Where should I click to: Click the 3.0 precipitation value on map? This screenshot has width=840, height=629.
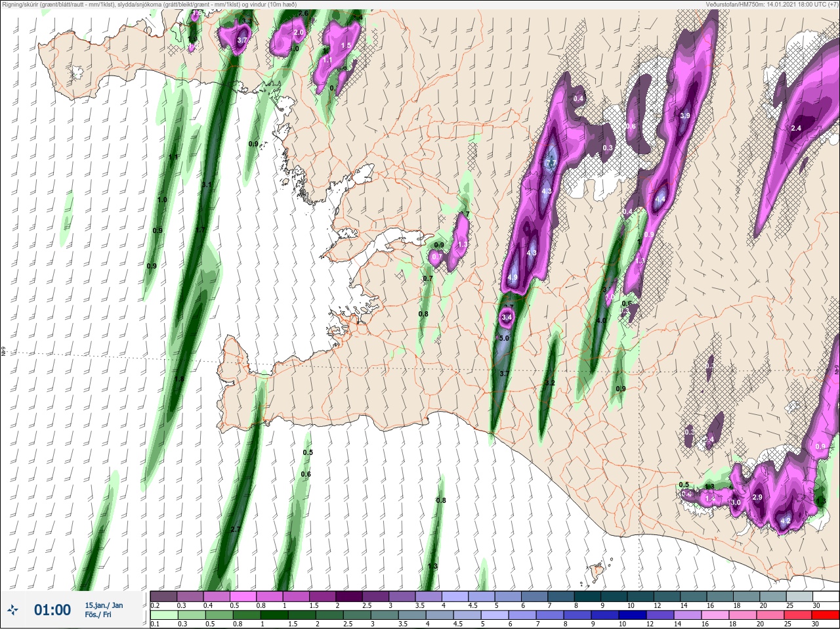pyautogui.click(x=735, y=502)
